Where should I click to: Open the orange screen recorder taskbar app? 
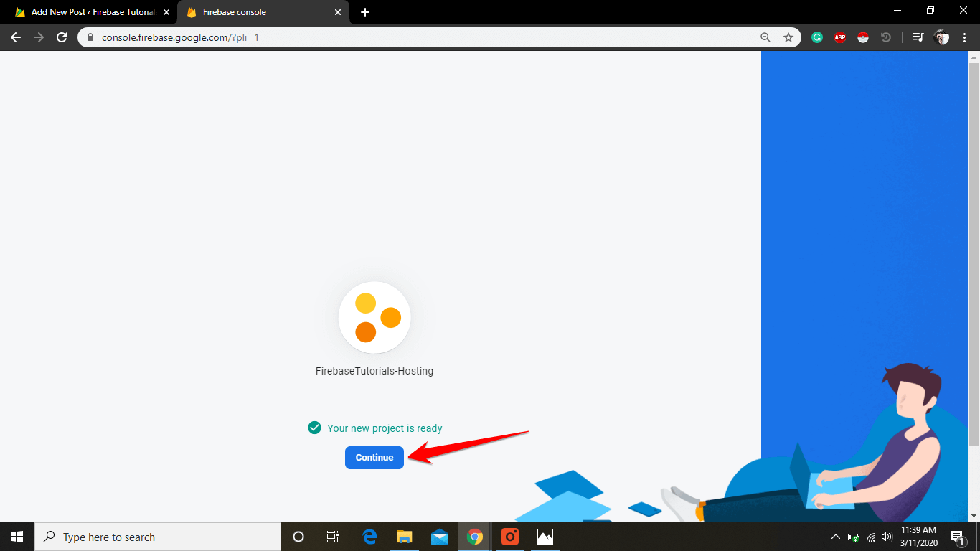pyautogui.click(x=510, y=537)
